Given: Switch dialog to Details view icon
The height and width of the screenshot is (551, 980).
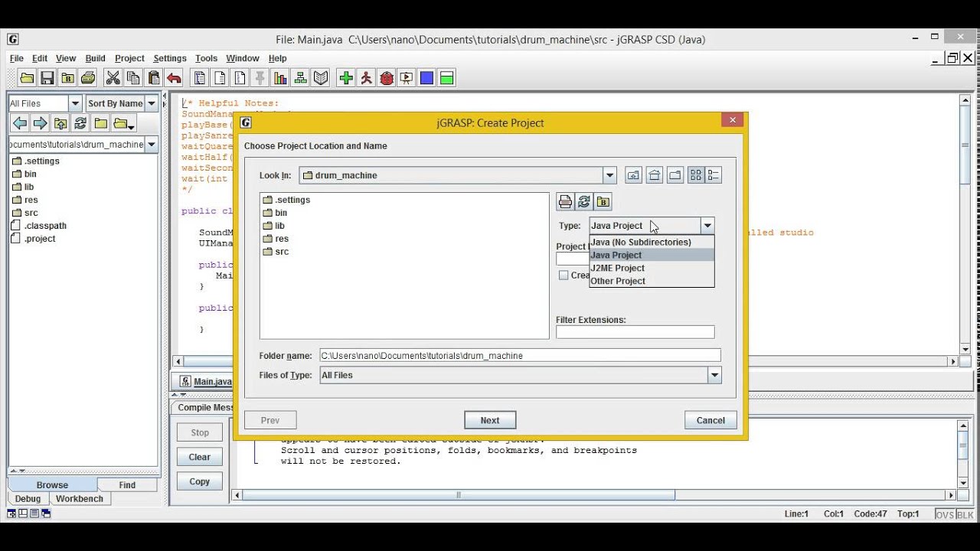Looking at the screenshot, I should point(714,175).
